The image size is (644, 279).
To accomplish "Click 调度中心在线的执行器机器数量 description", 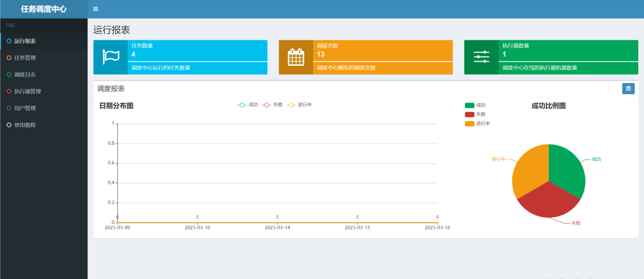I will tap(540, 68).
